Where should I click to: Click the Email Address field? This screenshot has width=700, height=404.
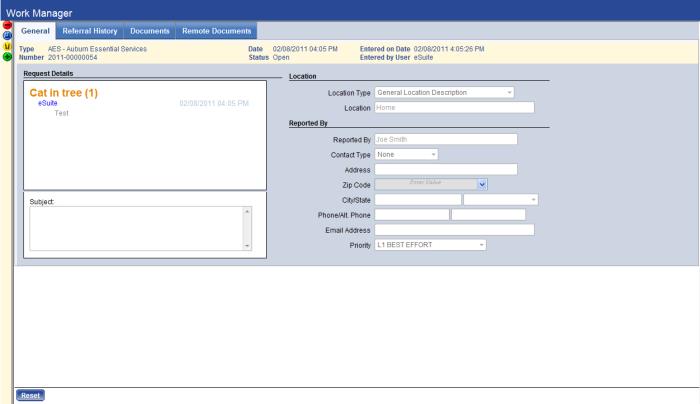(x=454, y=230)
